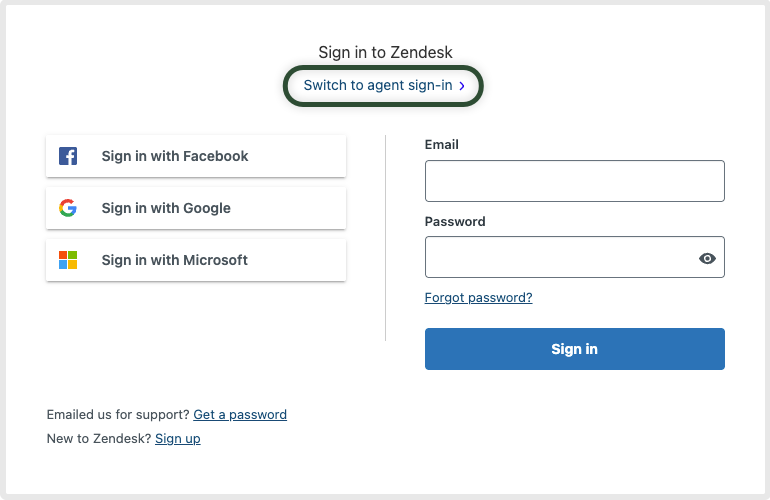Open the Get a password link
The height and width of the screenshot is (500, 770).
point(240,415)
